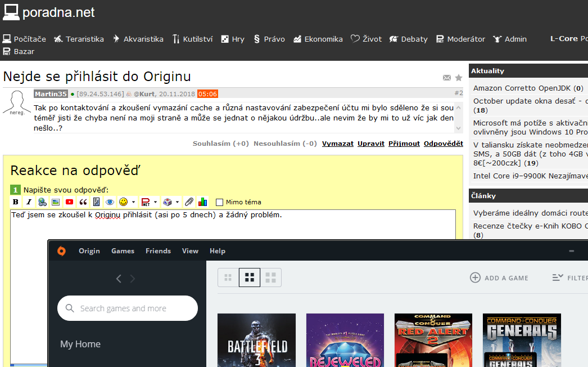Open Martin35's user profile
The width and height of the screenshot is (588, 367).
coord(51,94)
